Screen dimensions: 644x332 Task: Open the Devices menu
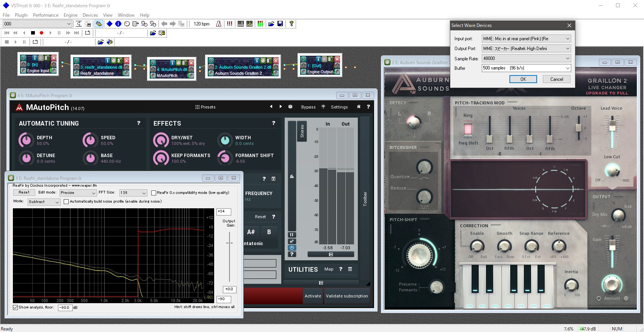tap(90, 15)
